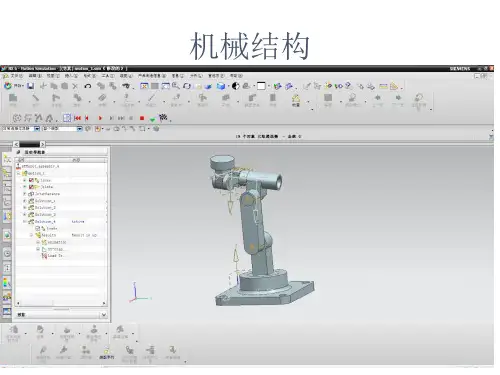Click the white color swatch box
The width and height of the screenshot is (500, 375).
[x=262, y=86]
